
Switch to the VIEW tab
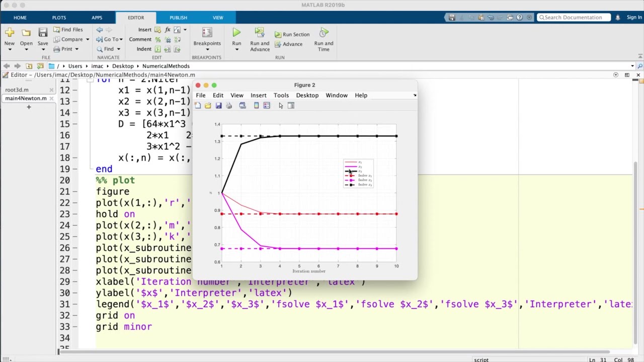(218, 18)
